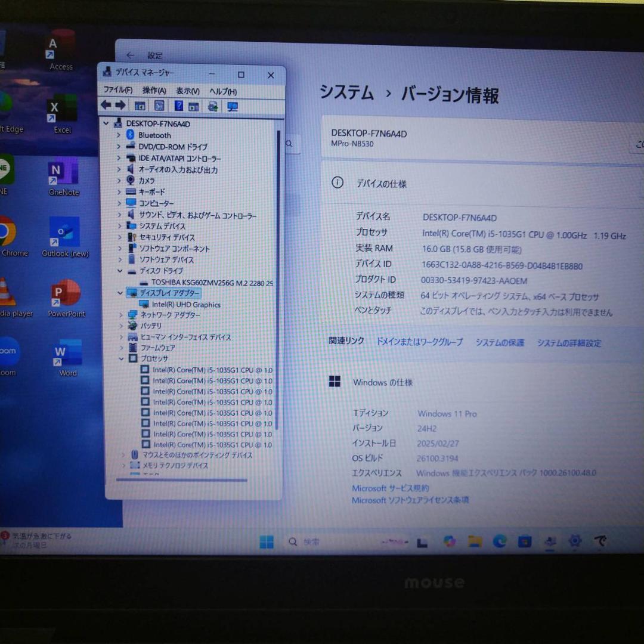Viewport: 644px width, 644px height.
Task: Expand the IDE ATA/ATAPI コントローラー node
Action: tap(119, 157)
